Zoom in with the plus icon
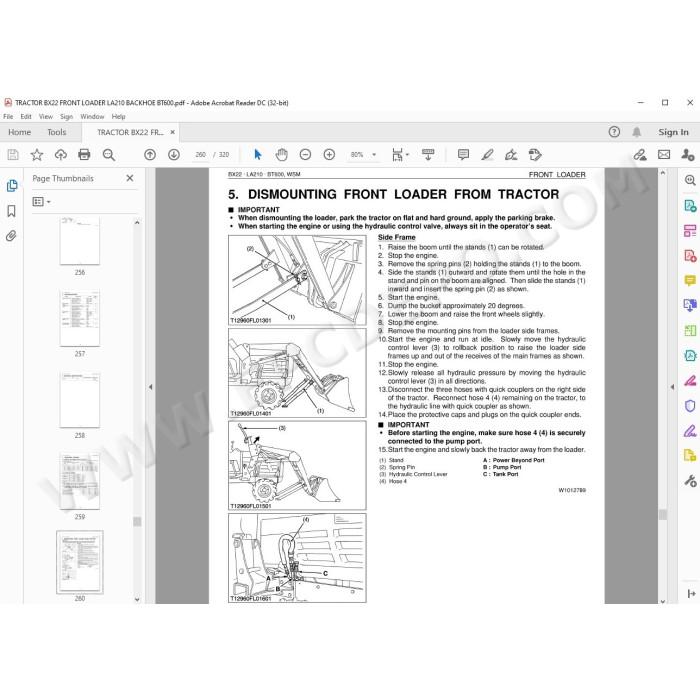 [x=329, y=154]
